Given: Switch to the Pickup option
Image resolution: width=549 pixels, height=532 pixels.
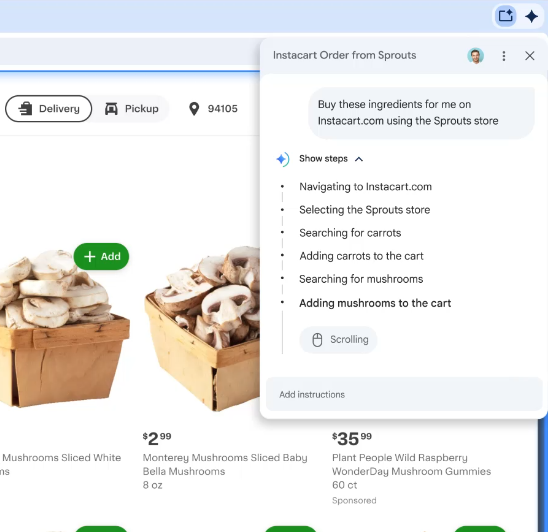Looking at the screenshot, I should click(x=132, y=109).
